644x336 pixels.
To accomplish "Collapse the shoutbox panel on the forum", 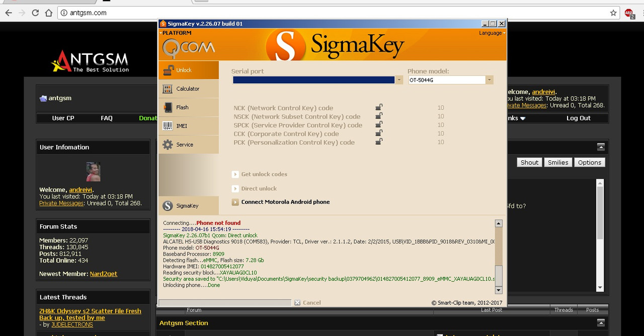I will [x=601, y=147].
